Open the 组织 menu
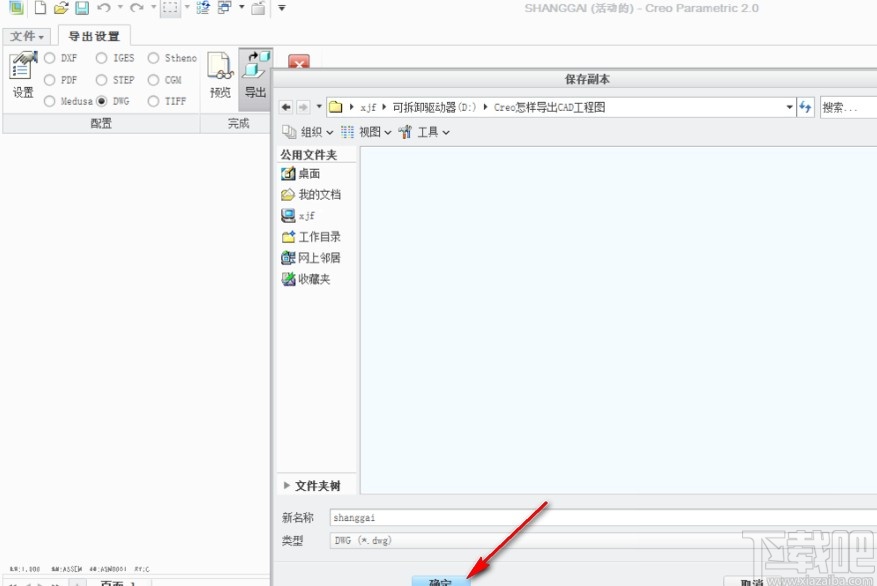The width and height of the screenshot is (877, 586). 308,132
